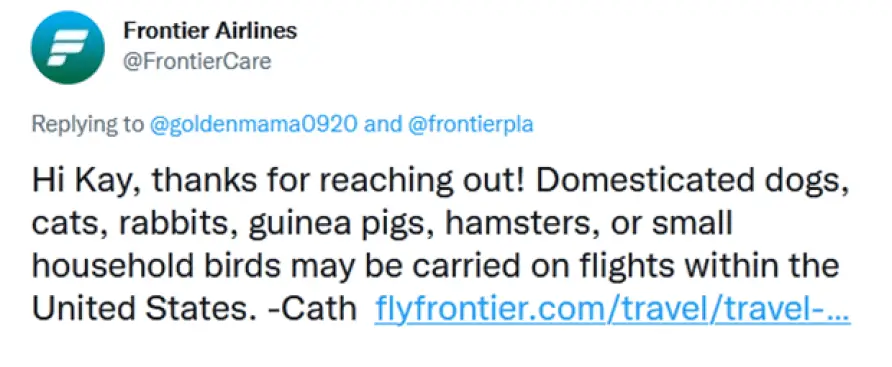Image resolution: width=892 pixels, height=367 pixels.
Task: Follow the flyfrontier.com/travel link
Action: click(613, 310)
